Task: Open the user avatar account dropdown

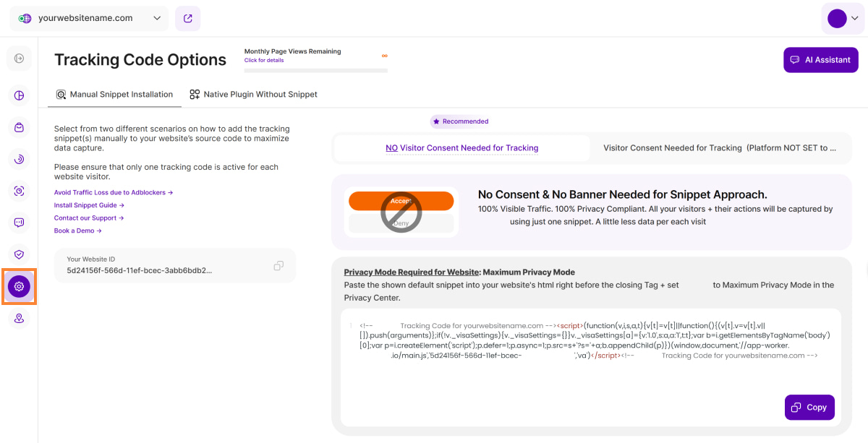Action: coord(843,19)
